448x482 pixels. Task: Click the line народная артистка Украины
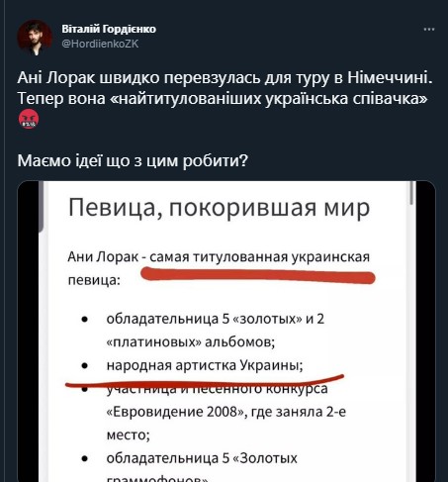coord(205,365)
